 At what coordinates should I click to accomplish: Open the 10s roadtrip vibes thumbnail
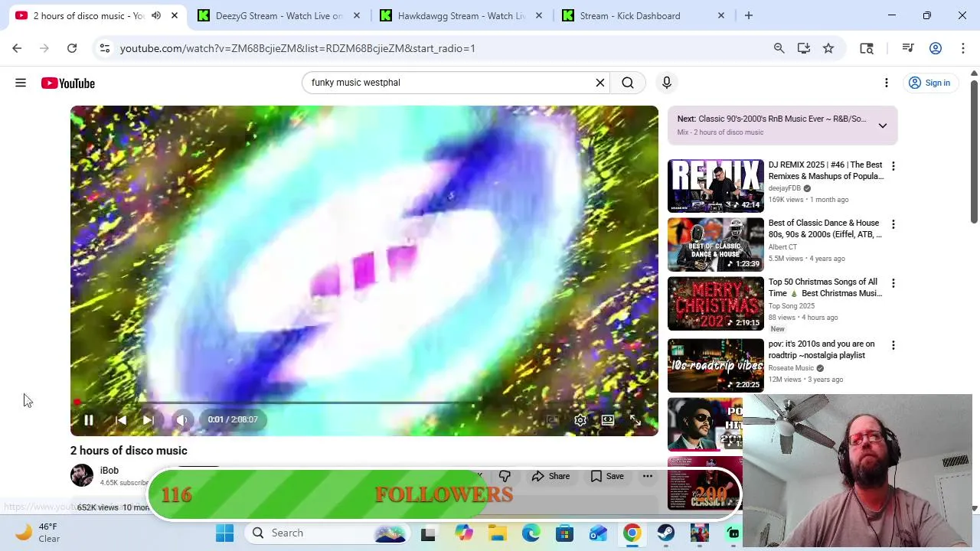[716, 365]
